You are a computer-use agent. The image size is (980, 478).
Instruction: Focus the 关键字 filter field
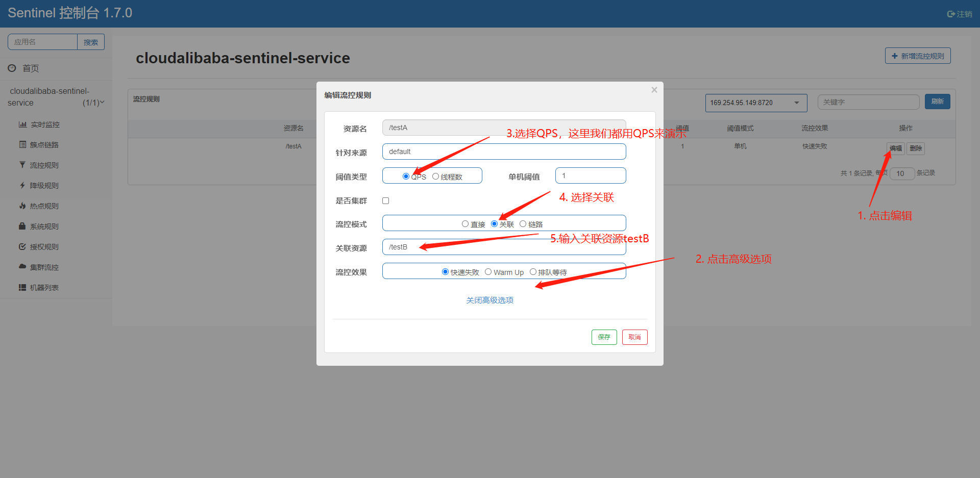pyautogui.click(x=868, y=102)
